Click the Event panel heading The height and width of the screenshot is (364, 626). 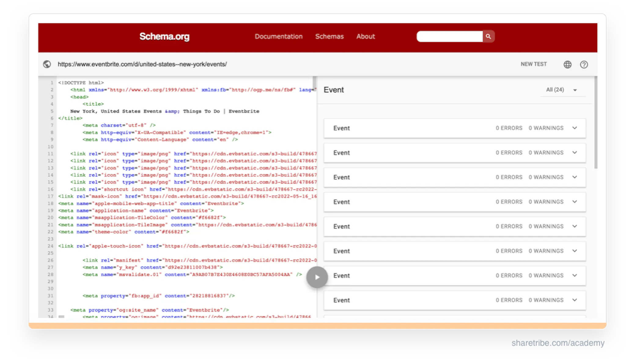coord(333,90)
